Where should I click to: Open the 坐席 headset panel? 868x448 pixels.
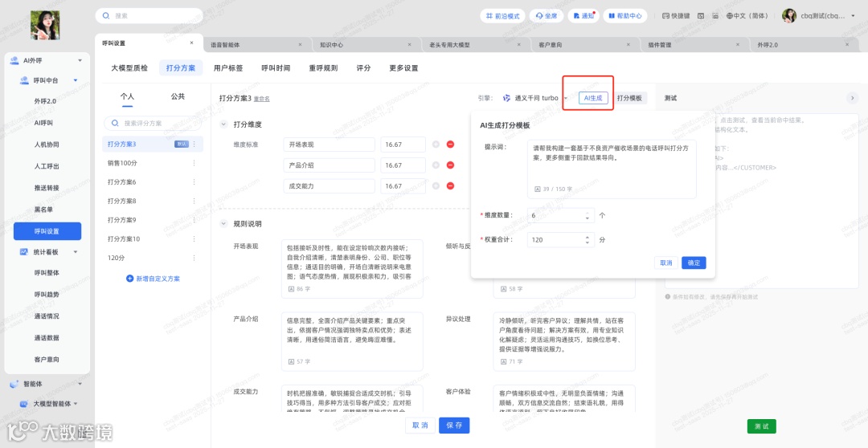click(546, 16)
